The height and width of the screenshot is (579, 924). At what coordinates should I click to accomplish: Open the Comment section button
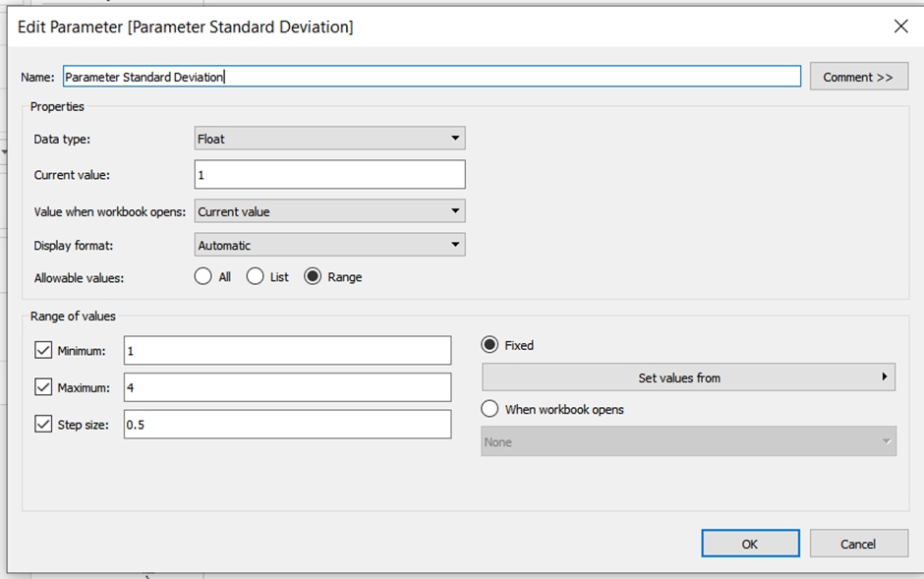coord(857,77)
